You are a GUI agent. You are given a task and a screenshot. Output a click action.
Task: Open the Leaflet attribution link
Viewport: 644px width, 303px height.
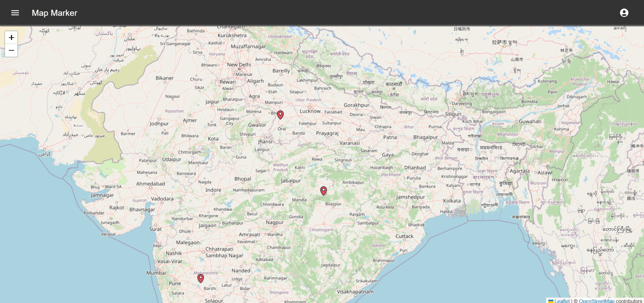tap(562, 301)
